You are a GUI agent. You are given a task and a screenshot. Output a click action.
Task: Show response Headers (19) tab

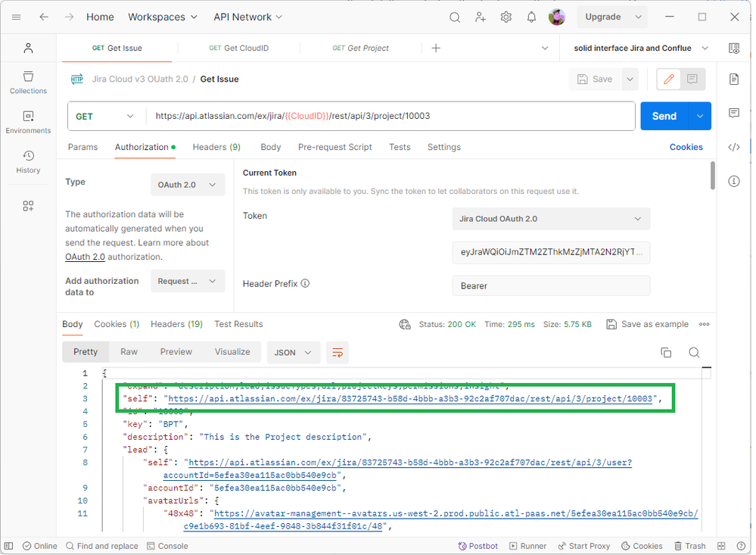tap(176, 324)
